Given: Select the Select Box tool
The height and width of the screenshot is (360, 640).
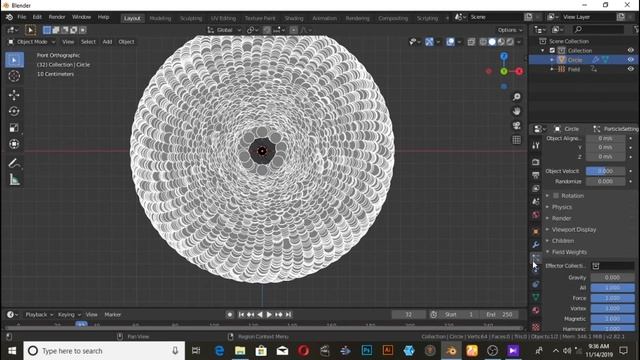Looking at the screenshot, I should click(14, 60).
